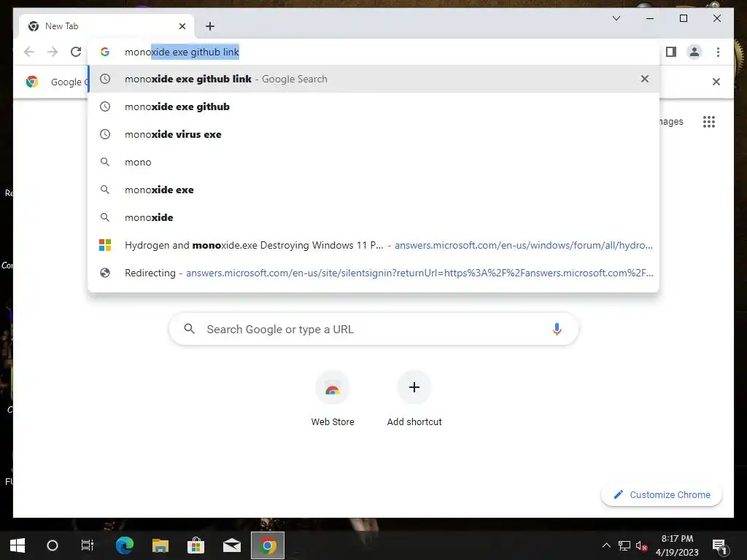This screenshot has width=747, height=560.
Task: Select 'monoxide exe github' history suggestion
Action: tap(374, 106)
